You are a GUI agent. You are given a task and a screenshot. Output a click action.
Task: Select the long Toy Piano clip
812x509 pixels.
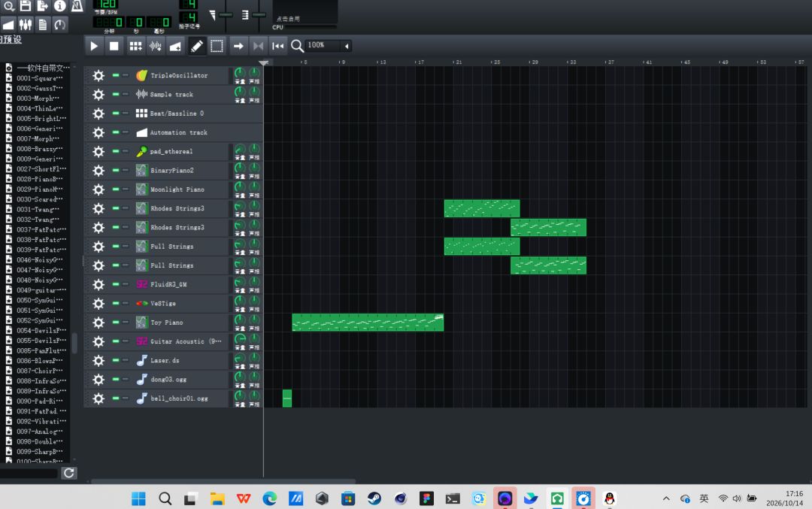[x=368, y=322]
